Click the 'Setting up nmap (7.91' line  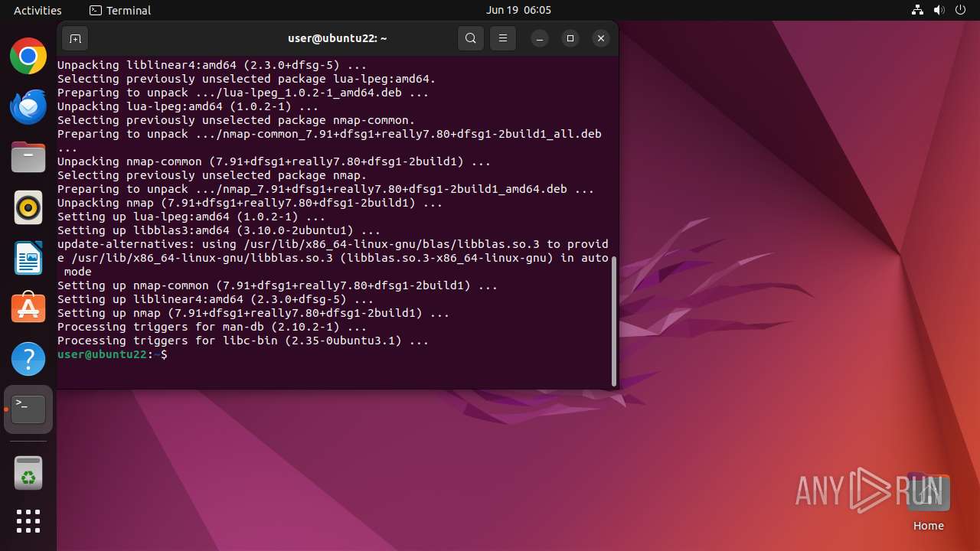click(253, 313)
